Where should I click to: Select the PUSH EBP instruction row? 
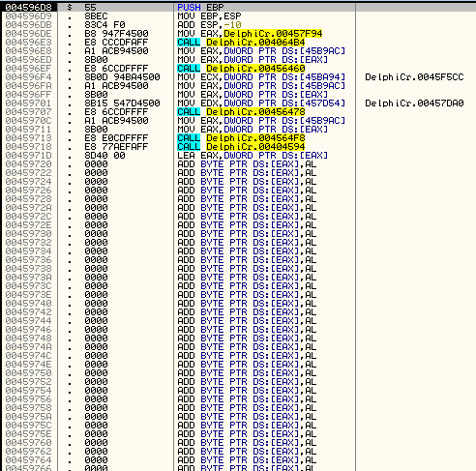[239, 7]
